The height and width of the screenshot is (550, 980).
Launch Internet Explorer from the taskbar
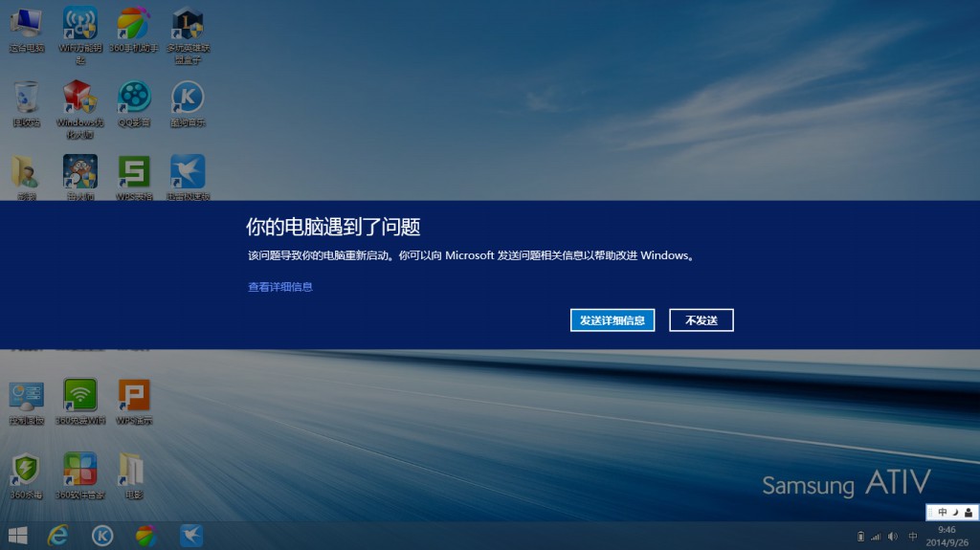[x=58, y=536]
